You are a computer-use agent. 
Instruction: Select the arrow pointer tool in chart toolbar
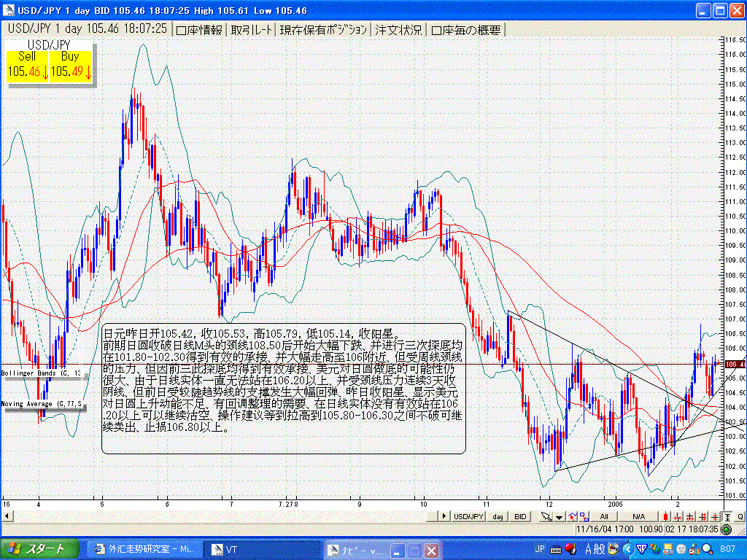point(546,517)
